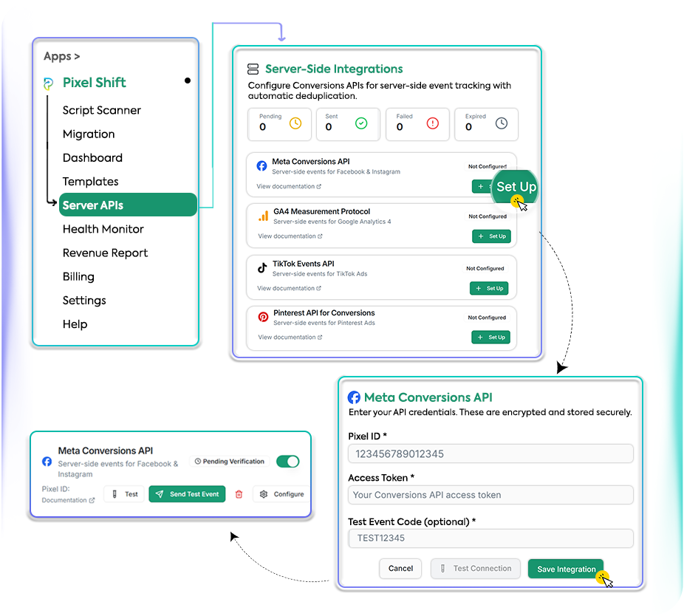The height and width of the screenshot is (616, 684).
Task: View documentation for TikTok Events API
Action: tap(289, 288)
